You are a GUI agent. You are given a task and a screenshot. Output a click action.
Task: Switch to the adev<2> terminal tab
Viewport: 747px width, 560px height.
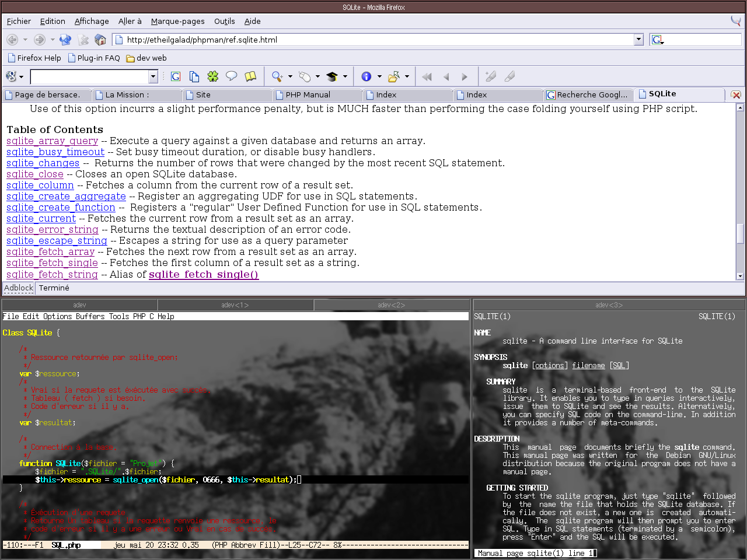pos(392,304)
